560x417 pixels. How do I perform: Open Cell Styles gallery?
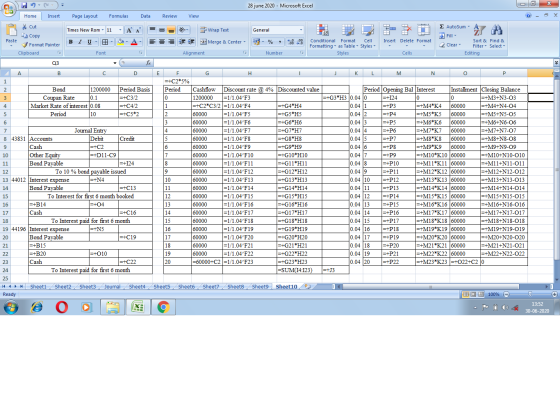368,36
